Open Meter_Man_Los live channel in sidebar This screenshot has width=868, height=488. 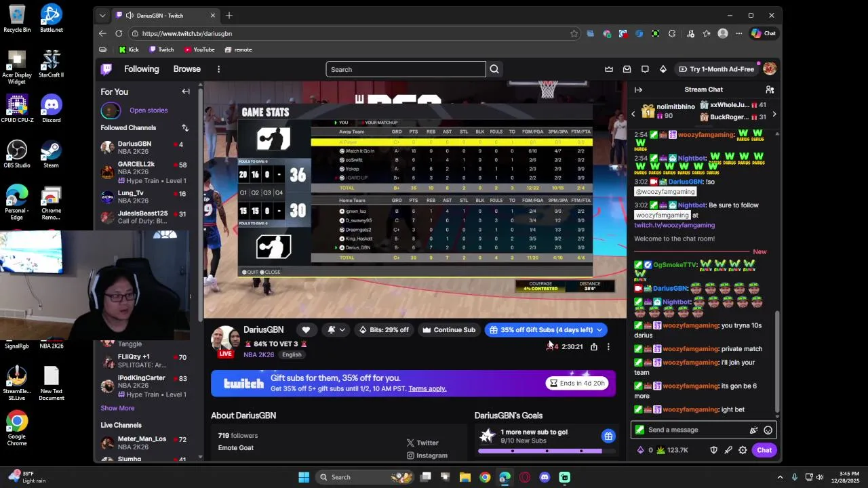[144, 443]
